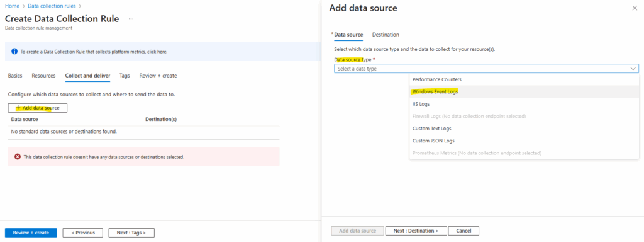This screenshot has height=242, width=644.
Task: Click the red error icon
Action: (x=17, y=157)
